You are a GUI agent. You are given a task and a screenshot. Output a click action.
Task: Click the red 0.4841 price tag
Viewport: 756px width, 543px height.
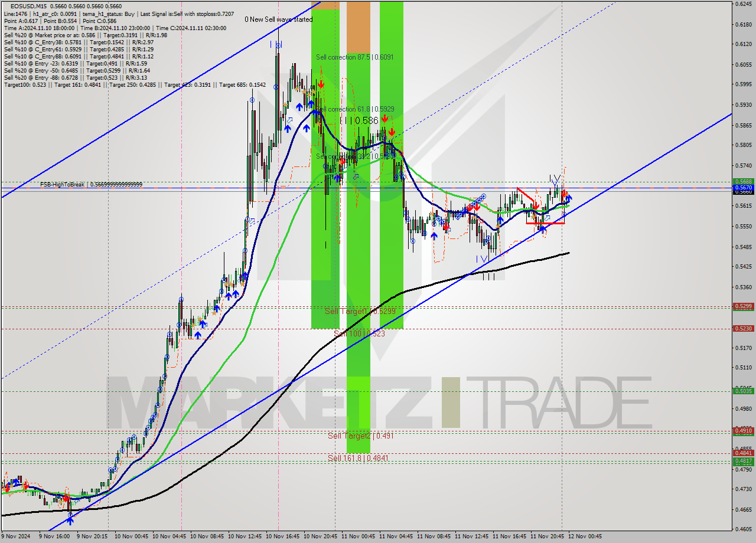coord(743,453)
